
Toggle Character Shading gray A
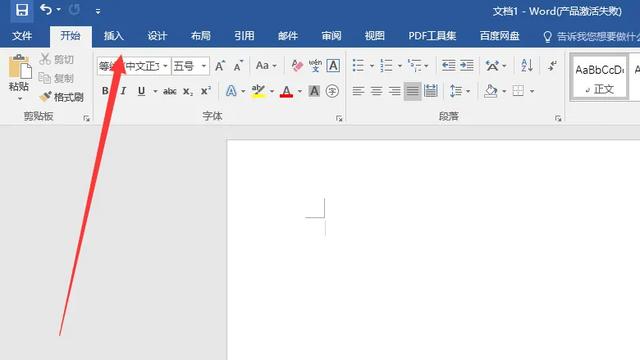(314, 91)
